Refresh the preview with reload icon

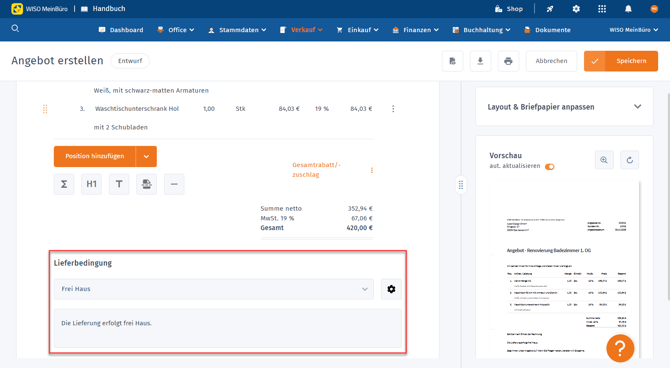(x=629, y=160)
